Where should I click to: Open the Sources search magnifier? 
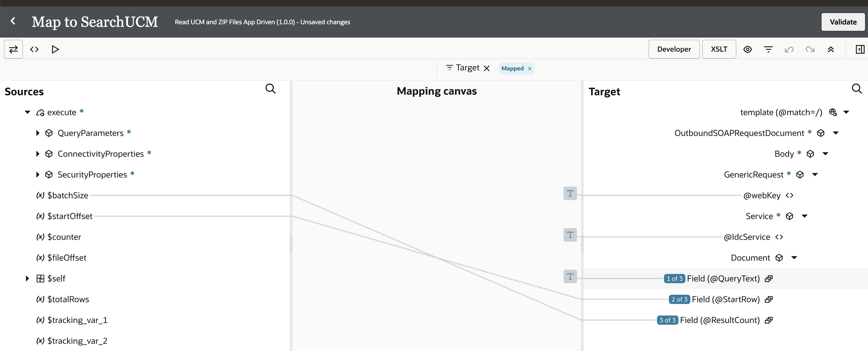pos(270,89)
